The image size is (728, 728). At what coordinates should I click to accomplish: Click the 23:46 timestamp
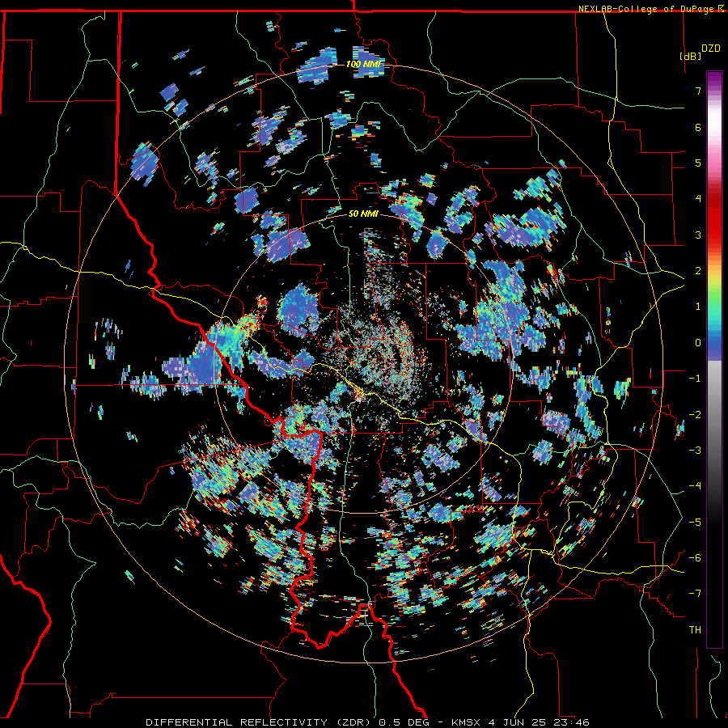571,722
